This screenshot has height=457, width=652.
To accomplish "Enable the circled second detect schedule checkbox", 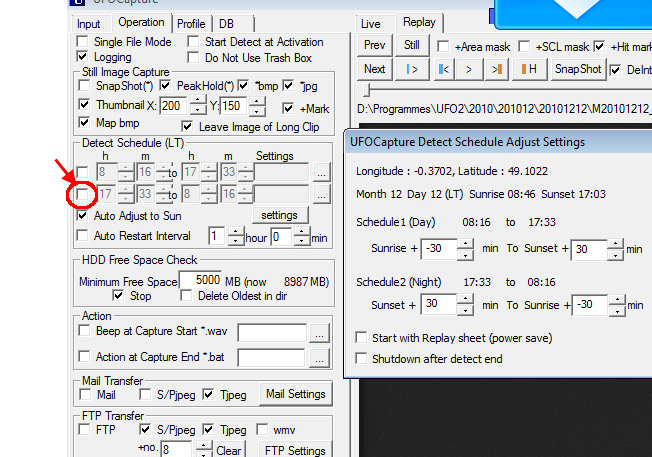I will click(84, 193).
